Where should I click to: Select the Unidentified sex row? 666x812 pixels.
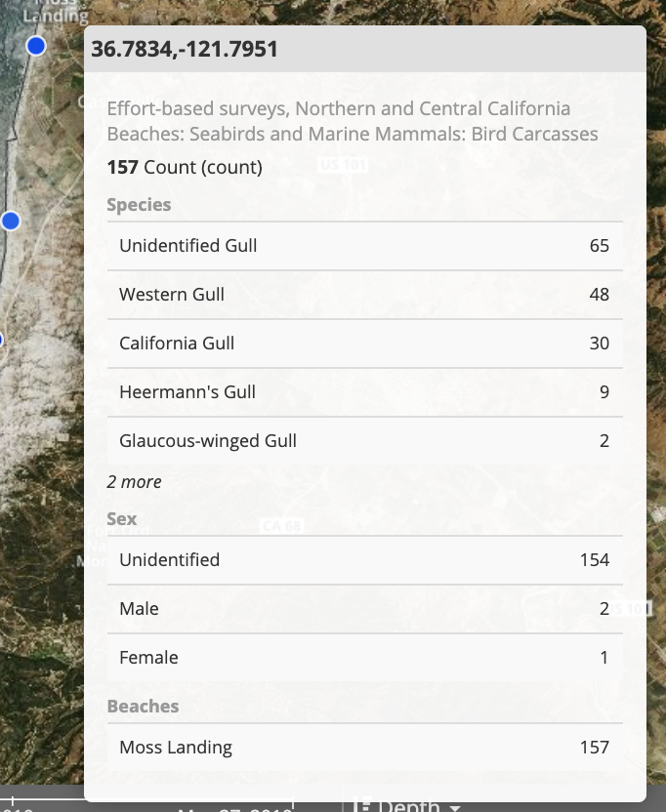click(x=365, y=560)
